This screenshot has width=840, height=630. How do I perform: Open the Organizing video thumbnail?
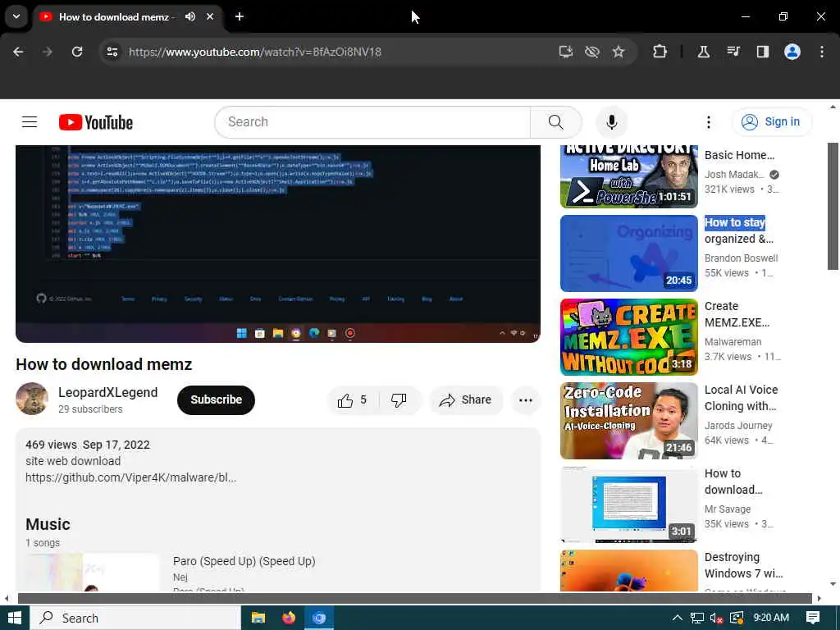coord(629,253)
